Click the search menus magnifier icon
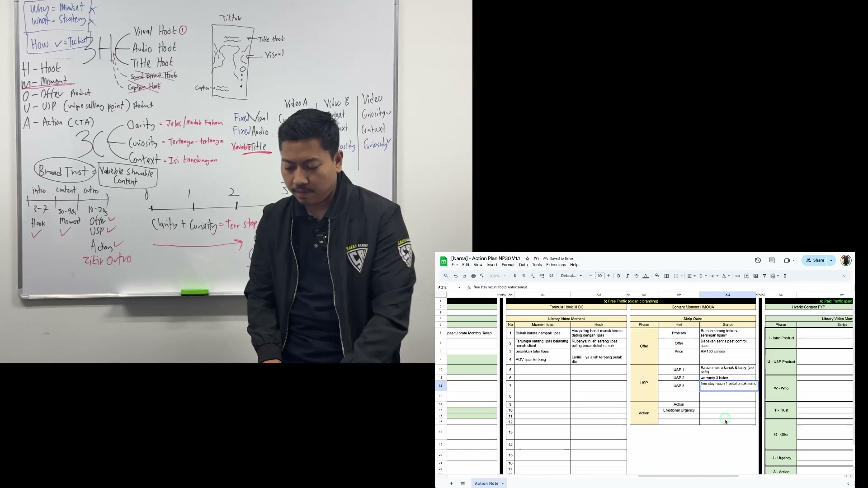This screenshot has width=868, height=488. [446, 276]
